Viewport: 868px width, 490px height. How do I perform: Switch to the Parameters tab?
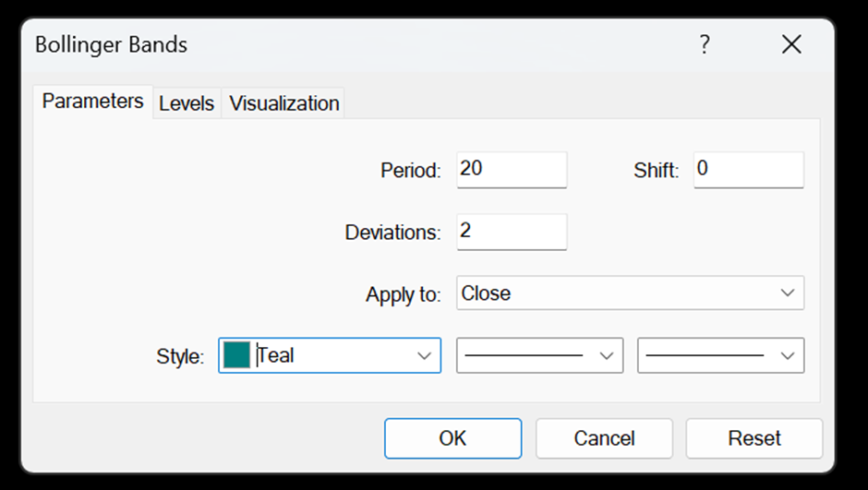92,102
